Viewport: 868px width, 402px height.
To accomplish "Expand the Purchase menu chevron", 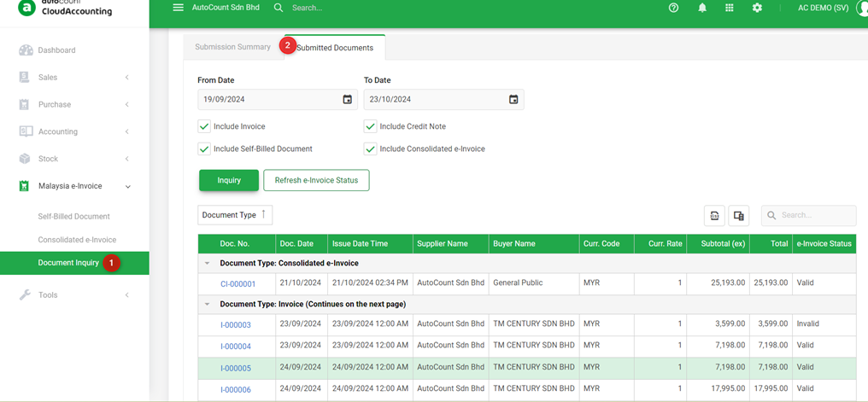I will tap(126, 104).
